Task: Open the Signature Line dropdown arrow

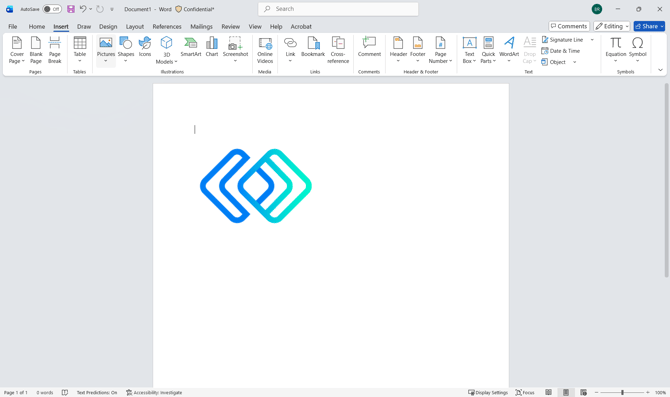Action: click(x=592, y=40)
